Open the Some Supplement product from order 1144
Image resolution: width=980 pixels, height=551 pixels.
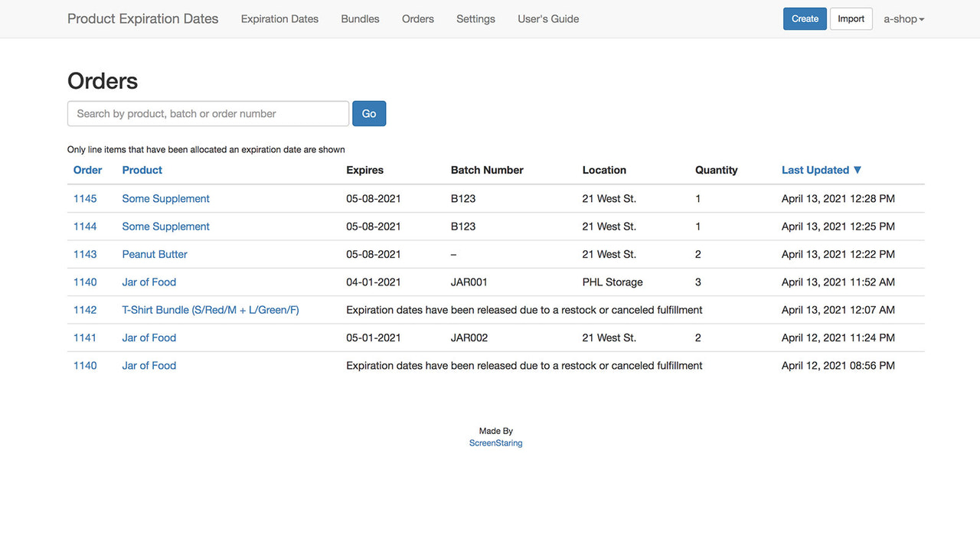165,227
